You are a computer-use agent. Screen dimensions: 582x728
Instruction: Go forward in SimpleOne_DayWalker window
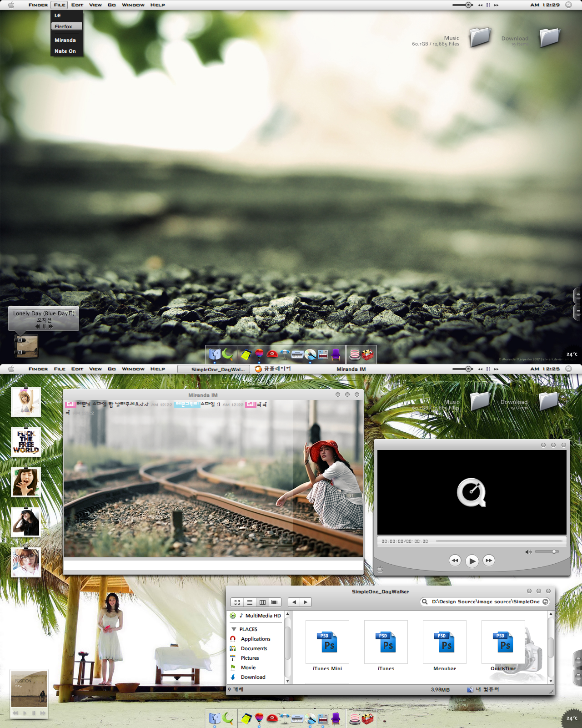pyautogui.click(x=306, y=602)
